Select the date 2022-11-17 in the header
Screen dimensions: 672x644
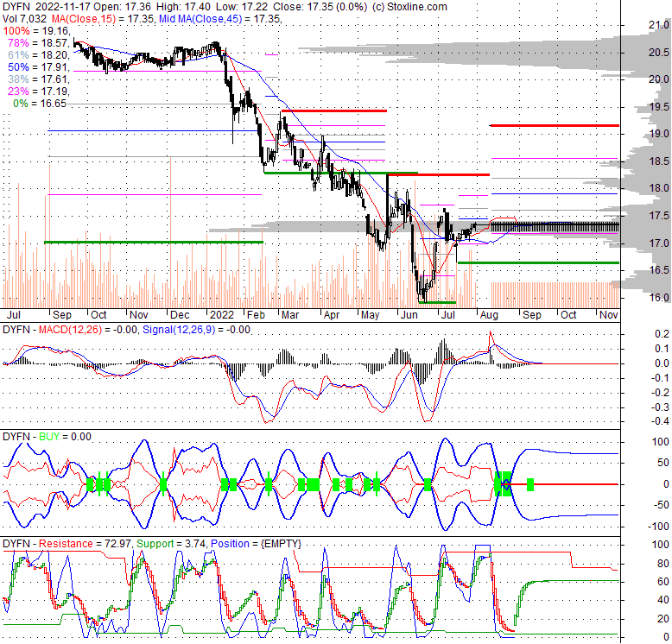point(63,7)
